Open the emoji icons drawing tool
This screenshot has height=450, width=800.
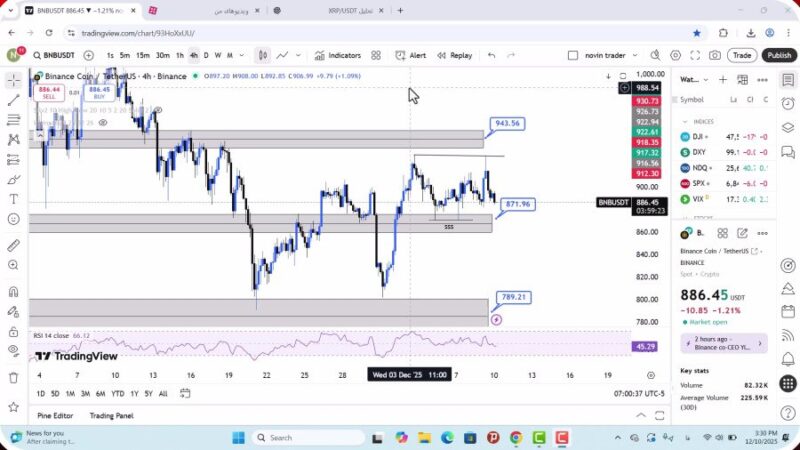[x=13, y=219]
